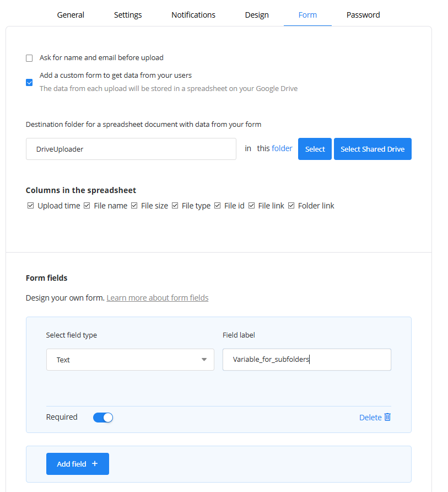Click the Select Shared Drive button
The width and height of the screenshot is (448, 492).
[373, 149]
